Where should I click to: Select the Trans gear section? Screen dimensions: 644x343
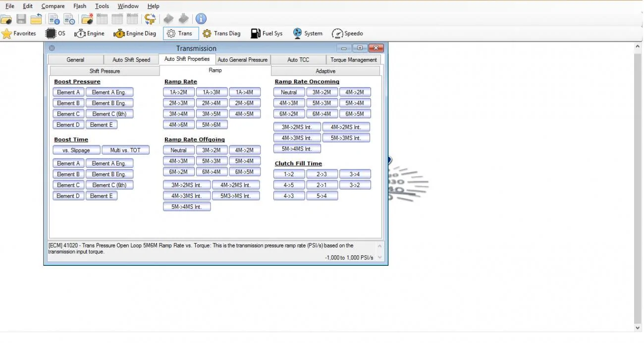tap(181, 34)
